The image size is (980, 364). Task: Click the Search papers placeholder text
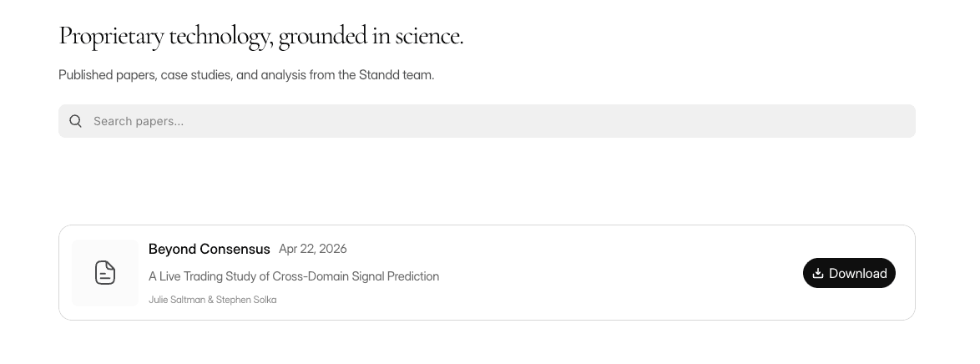[x=139, y=121]
